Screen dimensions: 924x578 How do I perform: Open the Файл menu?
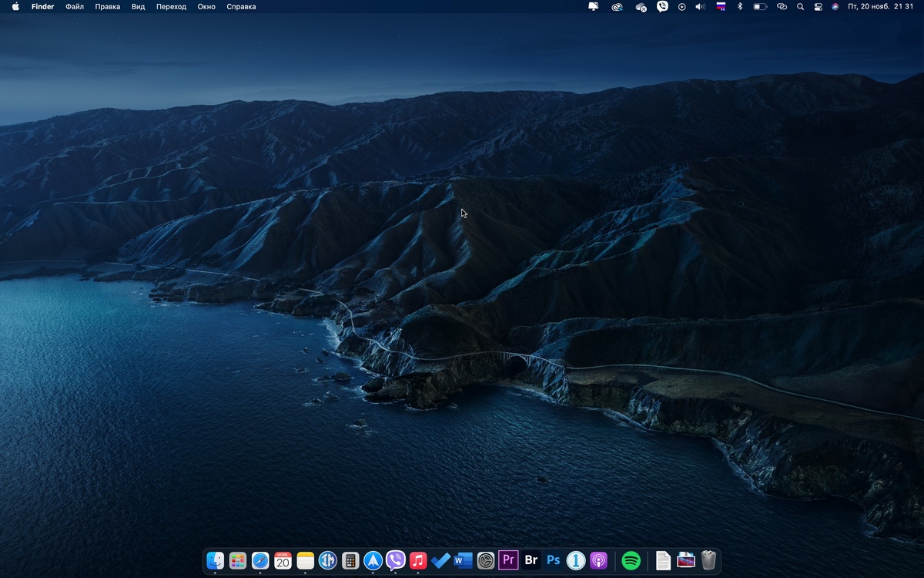pos(75,7)
